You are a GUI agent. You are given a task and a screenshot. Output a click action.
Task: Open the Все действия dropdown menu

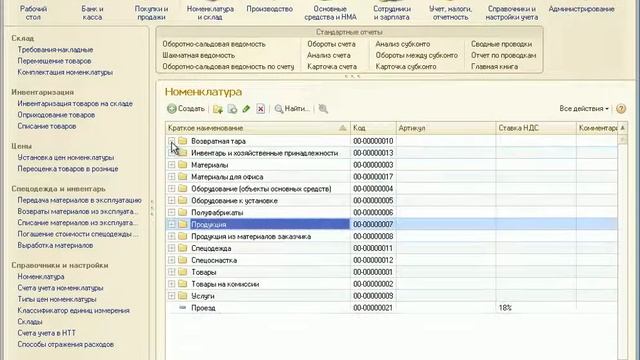pos(584,109)
